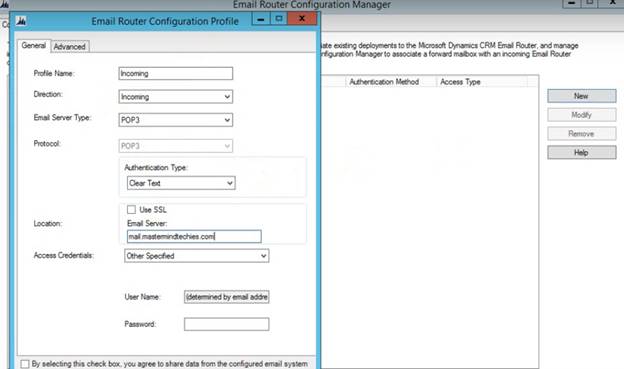Click the Authentication Type label

click(156, 168)
